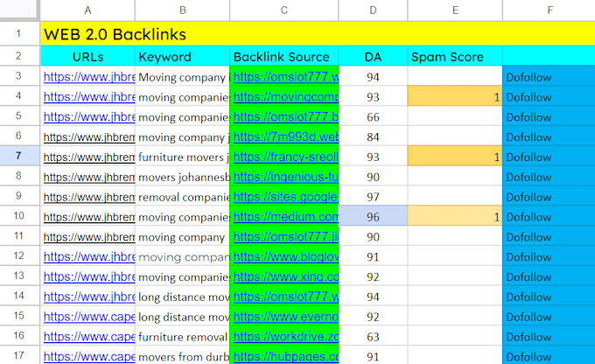Open the medium.com backlink in row 10
This screenshot has width=595, height=364.
286,217
